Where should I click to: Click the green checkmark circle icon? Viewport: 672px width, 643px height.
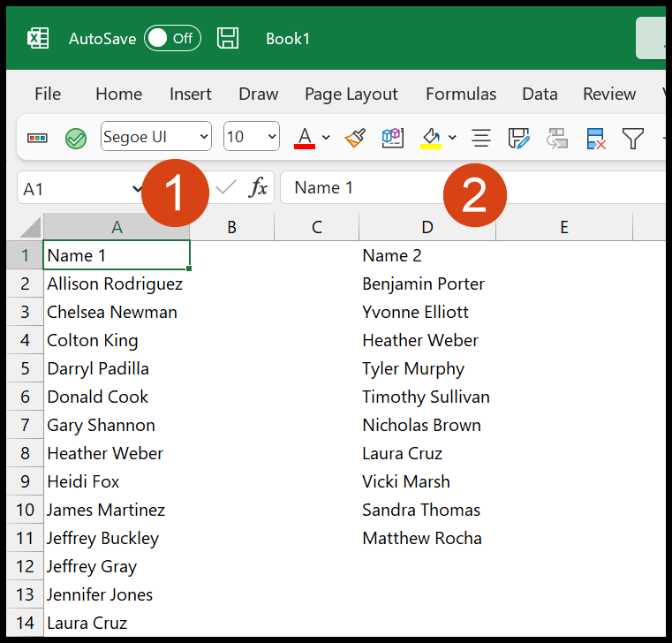pyautogui.click(x=76, y=138)
